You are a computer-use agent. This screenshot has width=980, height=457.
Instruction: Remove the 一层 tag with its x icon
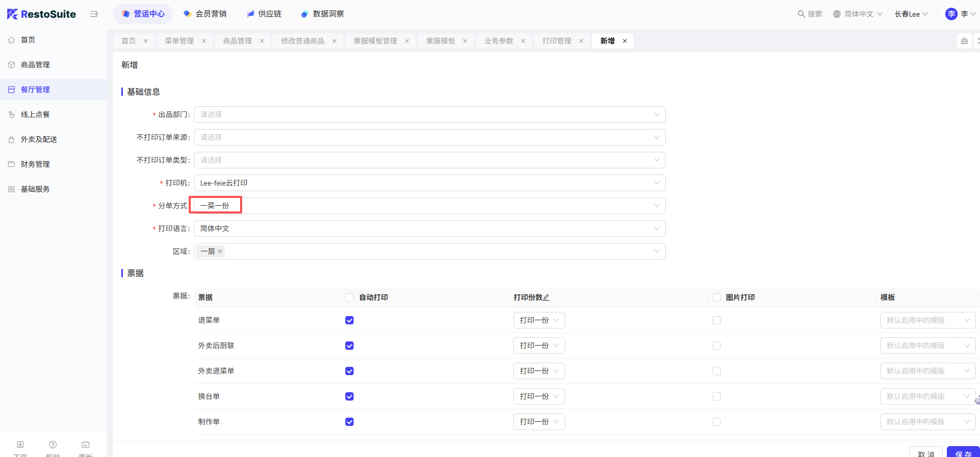220,251
